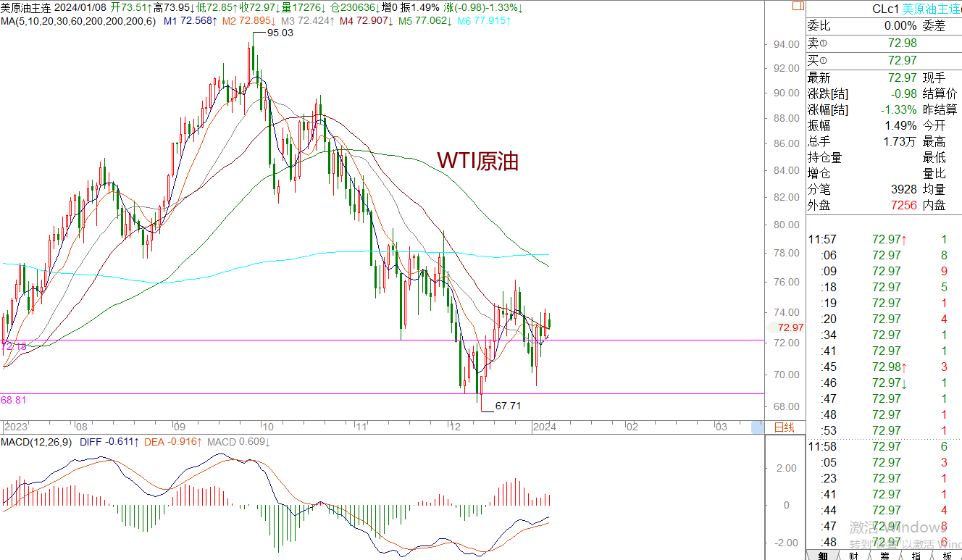This screenshot has width=962, height=560.
Task: Click the 95.03 high price marker
Action: 280,33
